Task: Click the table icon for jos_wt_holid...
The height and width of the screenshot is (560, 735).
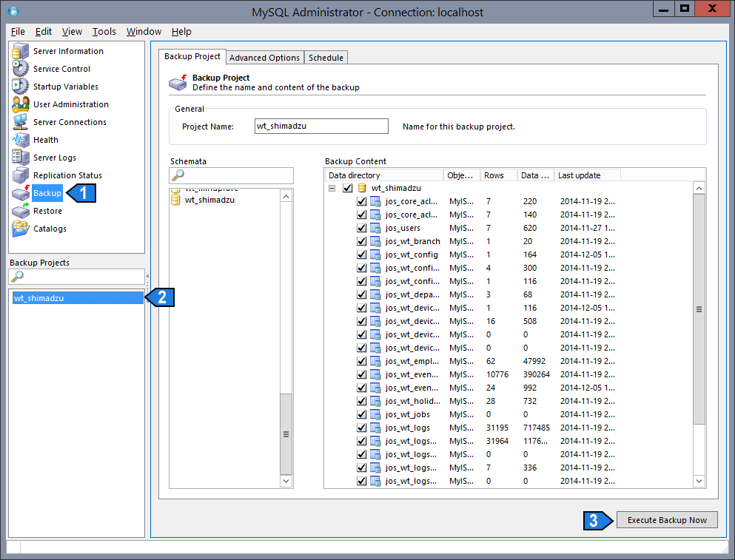Action: click(x=375, y=401)
